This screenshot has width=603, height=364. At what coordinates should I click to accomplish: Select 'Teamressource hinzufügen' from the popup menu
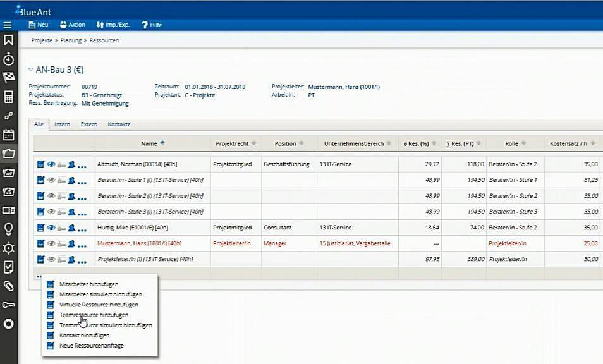click(94, 315)
